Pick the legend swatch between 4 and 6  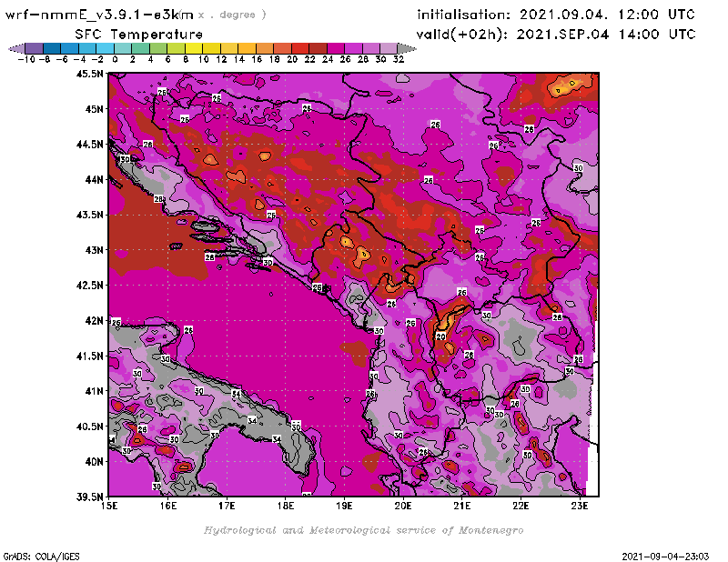pyautogui.click(x=158, y=48)
